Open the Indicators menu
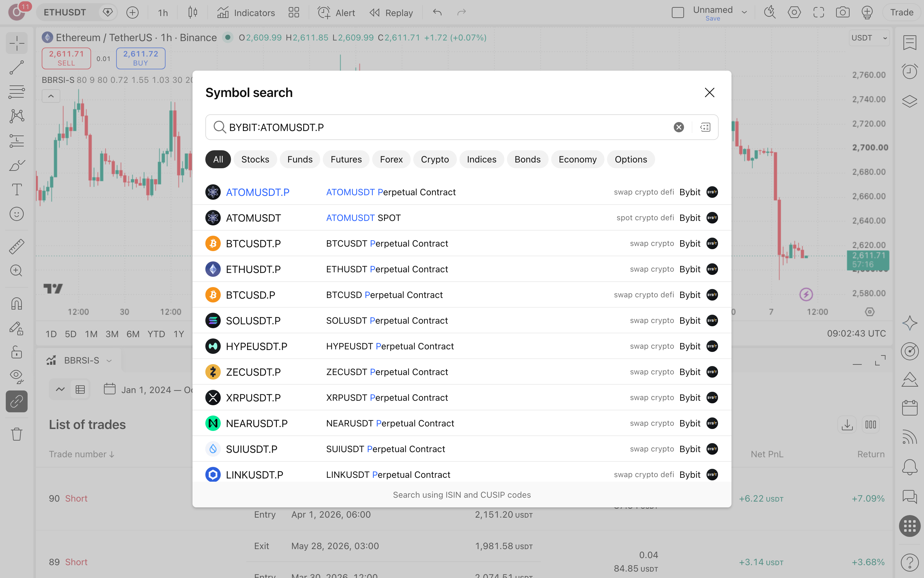 point(246,13)
